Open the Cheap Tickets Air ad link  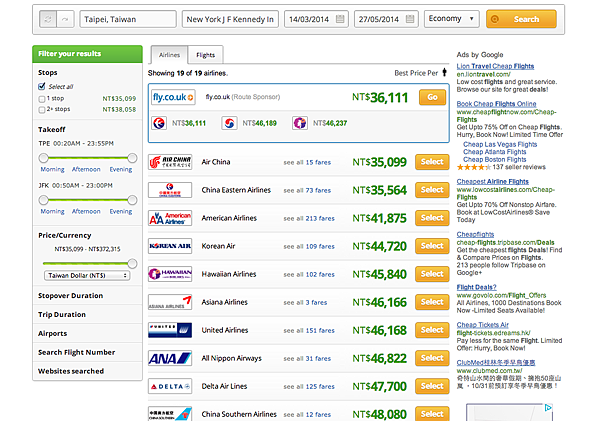coord(483,325)
